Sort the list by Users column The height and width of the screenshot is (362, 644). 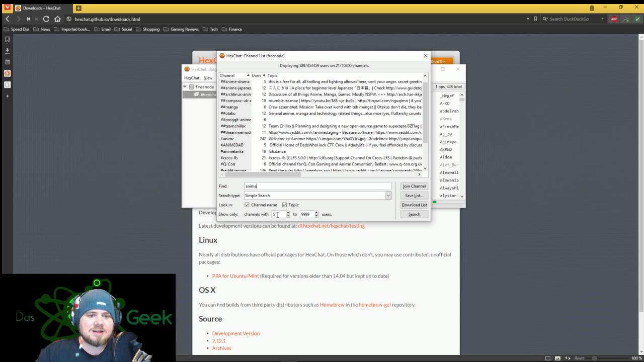(x=257, y=75)
